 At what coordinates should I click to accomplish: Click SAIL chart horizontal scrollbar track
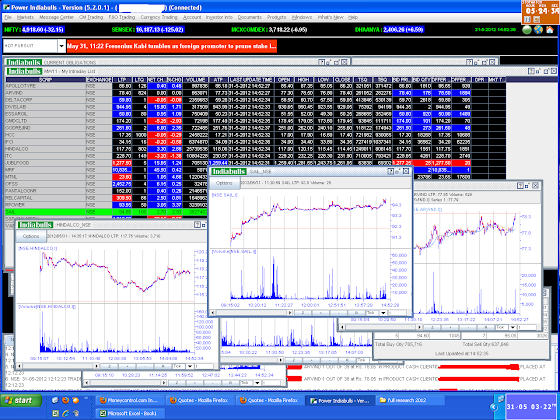click(251, 313)
